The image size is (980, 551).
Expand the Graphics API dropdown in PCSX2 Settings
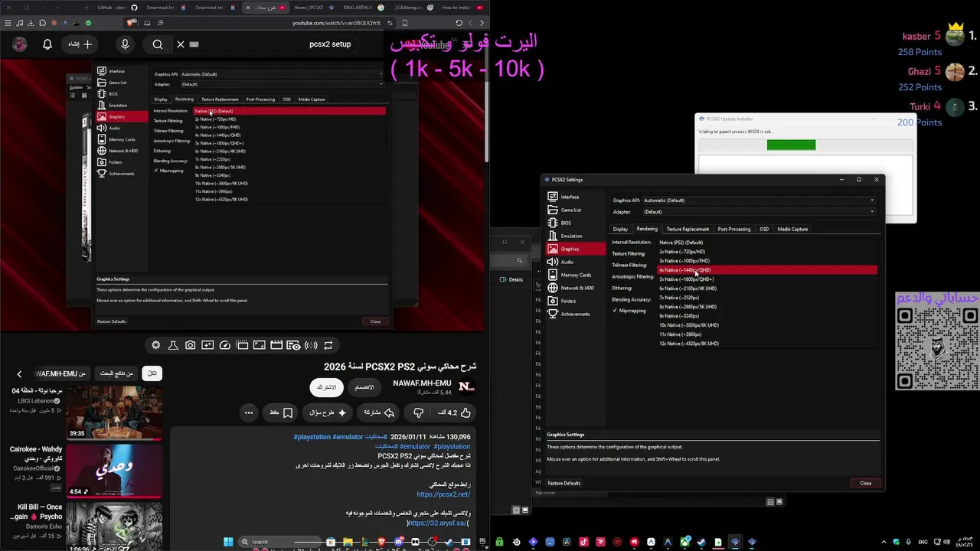(758, 201)
